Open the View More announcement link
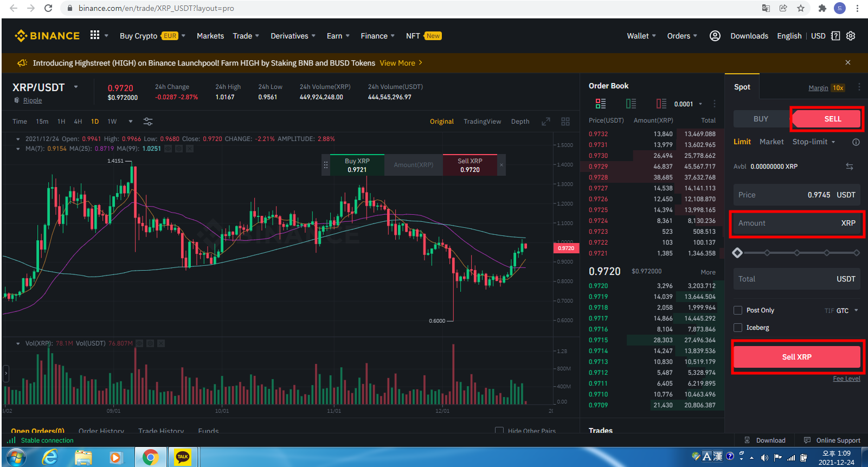Image resolution: width=868 pixels, height=467 pixels. [x=401, y=63]
